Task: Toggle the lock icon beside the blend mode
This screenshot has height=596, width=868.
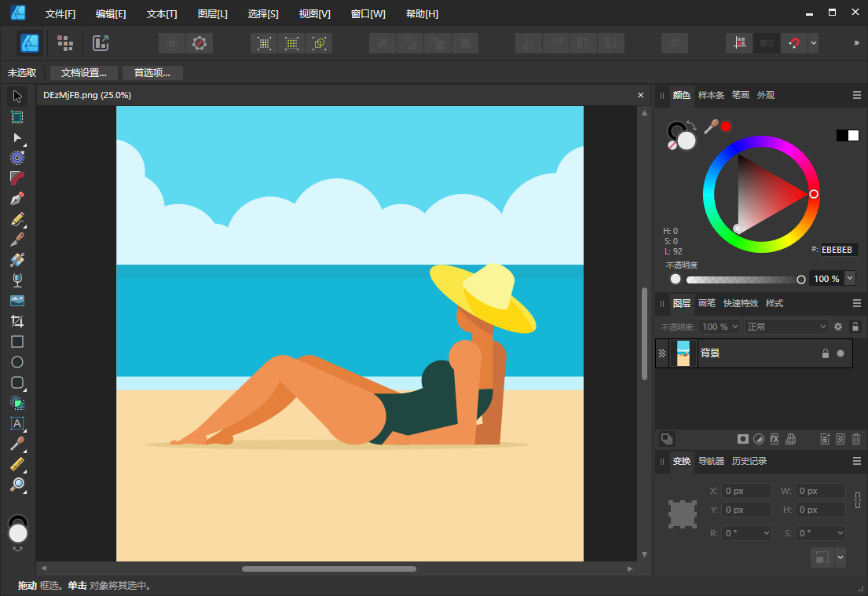Action: coord(854,326)
